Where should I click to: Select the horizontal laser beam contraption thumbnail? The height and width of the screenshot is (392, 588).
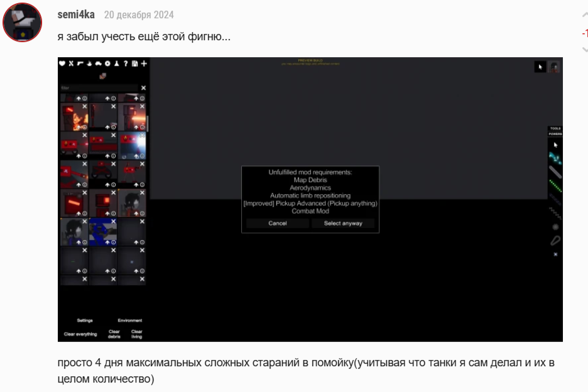(132, 117)
